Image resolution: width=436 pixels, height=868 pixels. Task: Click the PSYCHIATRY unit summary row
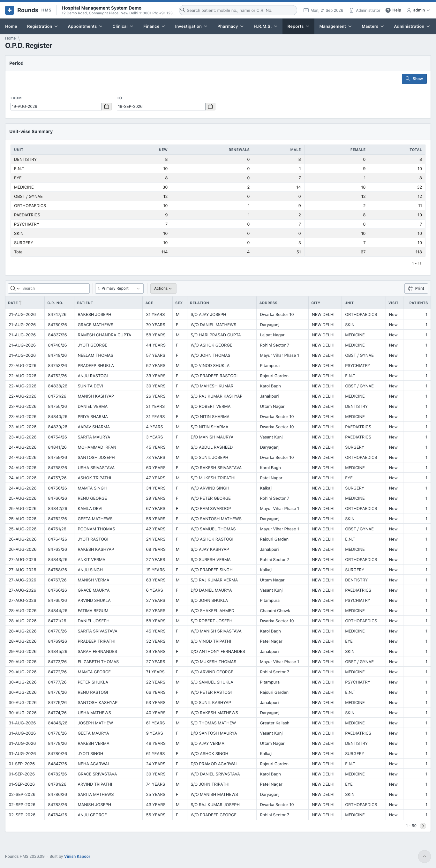(218, 224)
